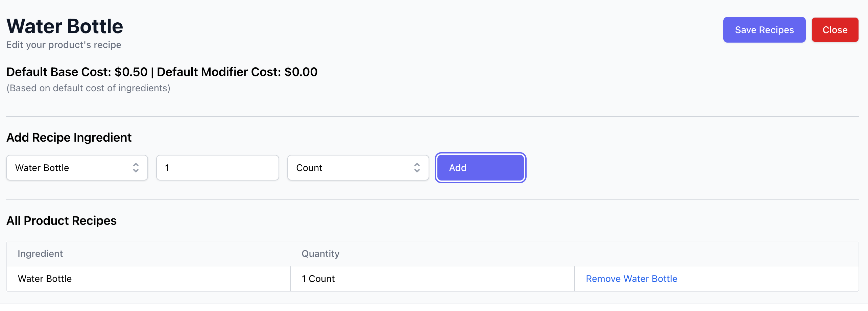868x311 pixels.
Task: Click the Based on default cost note
Action: tap(89, 88)
